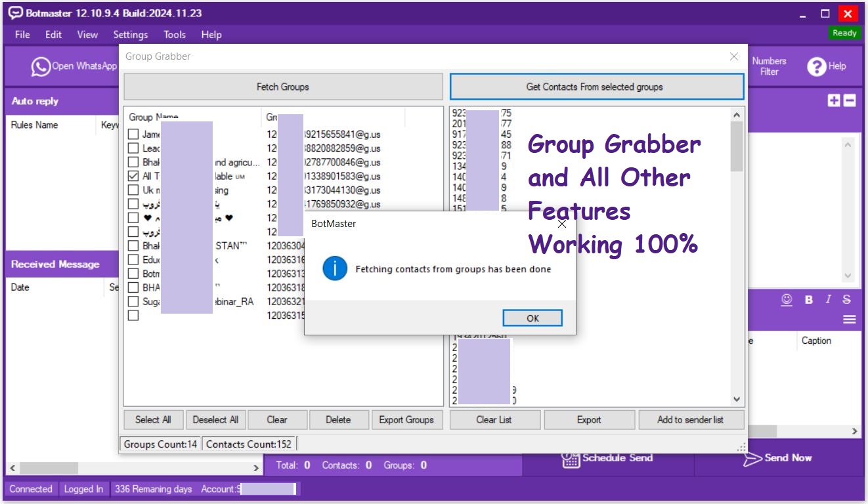Screen dimensions: 868x504
Task: Click Clear List under the contacts list
Action: tap(494, 420)
